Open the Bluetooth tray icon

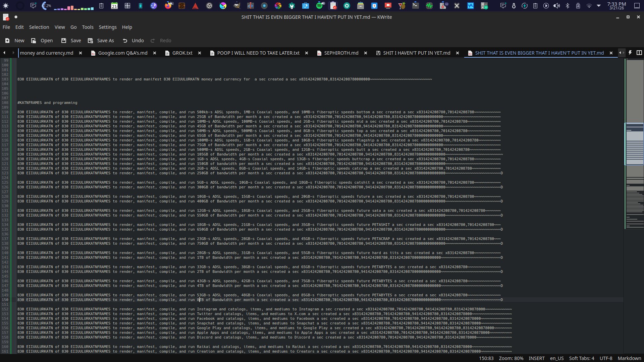568,6
